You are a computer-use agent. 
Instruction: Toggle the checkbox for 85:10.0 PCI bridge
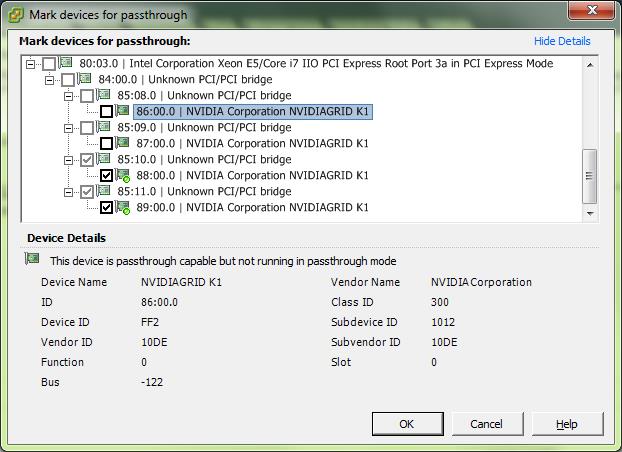click(x=87, y=160)
